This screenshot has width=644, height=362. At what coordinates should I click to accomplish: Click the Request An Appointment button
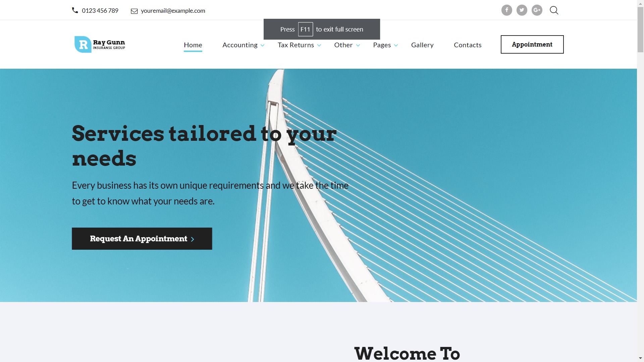[142, 239]
